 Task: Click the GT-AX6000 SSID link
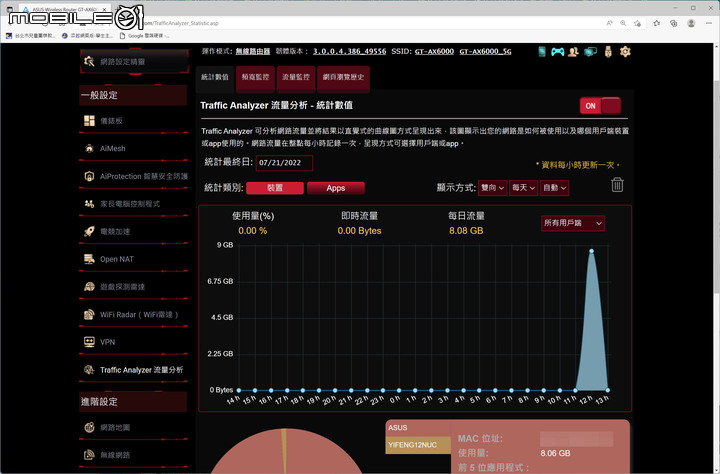click(x=434, y=51)
